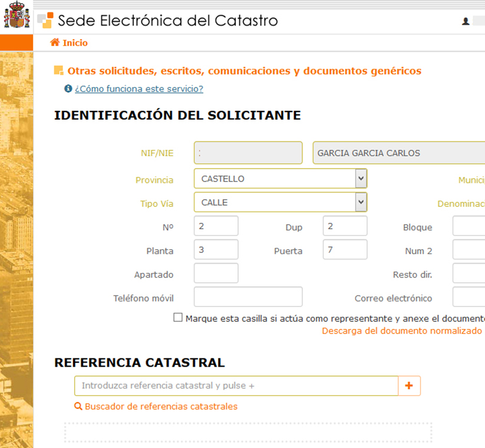
Task: Click the info icon next to service help
Action: pos(68,88)
